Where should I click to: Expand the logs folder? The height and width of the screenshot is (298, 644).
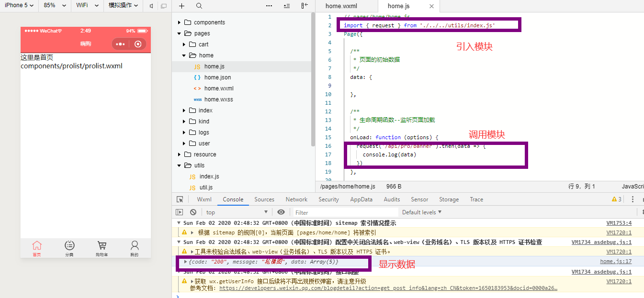click(x=184, y=132)
